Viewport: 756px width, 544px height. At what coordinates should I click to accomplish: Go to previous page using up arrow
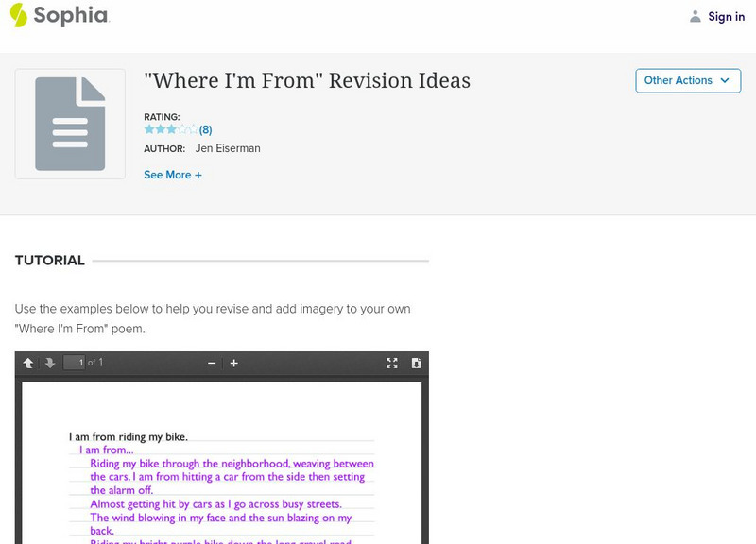(29, 361)
